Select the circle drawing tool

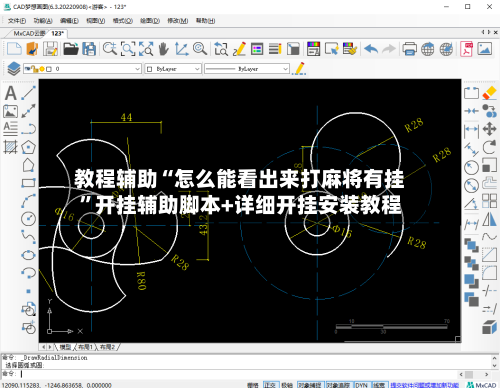click(x=28, y=219)
